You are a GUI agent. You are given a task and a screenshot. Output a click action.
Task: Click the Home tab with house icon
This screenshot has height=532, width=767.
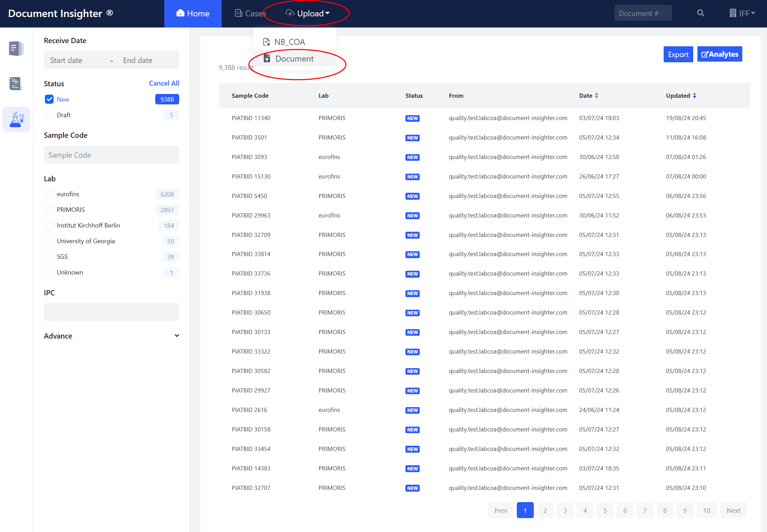(x=193, y=14)
